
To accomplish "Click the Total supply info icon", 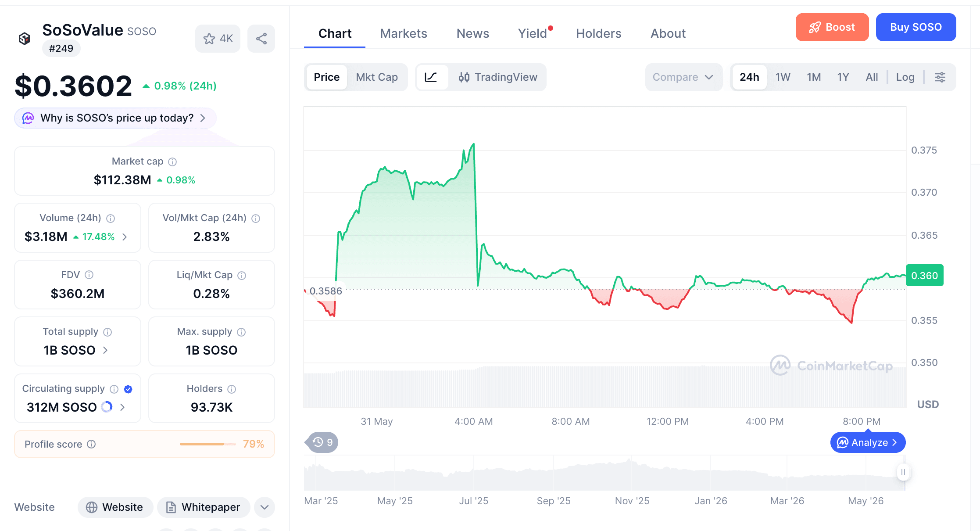I will [107, 332].
